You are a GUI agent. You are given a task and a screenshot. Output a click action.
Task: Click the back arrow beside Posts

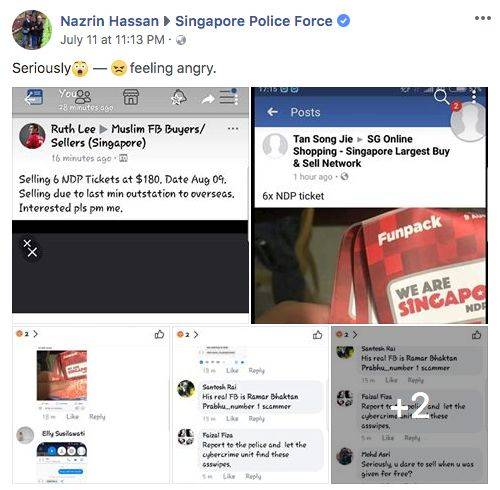(x=272, y=112)
